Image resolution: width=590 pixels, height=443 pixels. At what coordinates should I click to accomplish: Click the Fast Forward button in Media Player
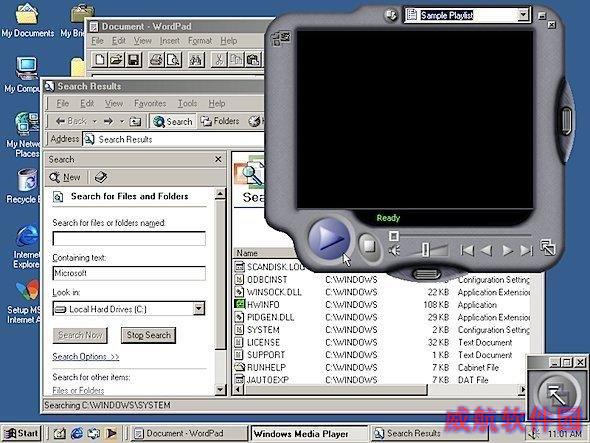pos(507,250)
